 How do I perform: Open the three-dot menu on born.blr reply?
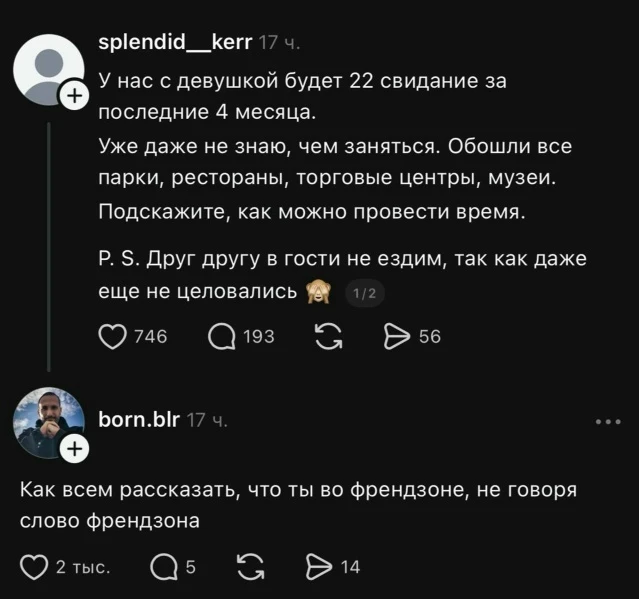point(608,422)
